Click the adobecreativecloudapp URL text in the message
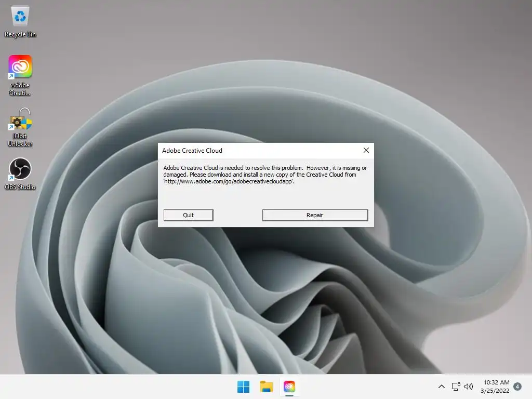 click(229, 181)
